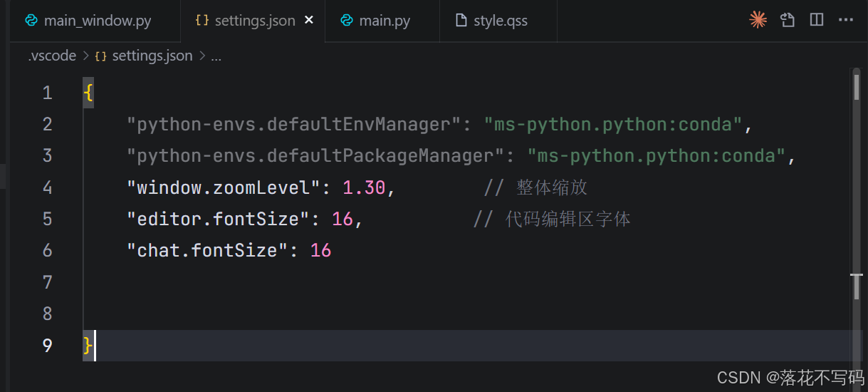Click the breadcrumb ellipsis symbol item

pos(216,56)
